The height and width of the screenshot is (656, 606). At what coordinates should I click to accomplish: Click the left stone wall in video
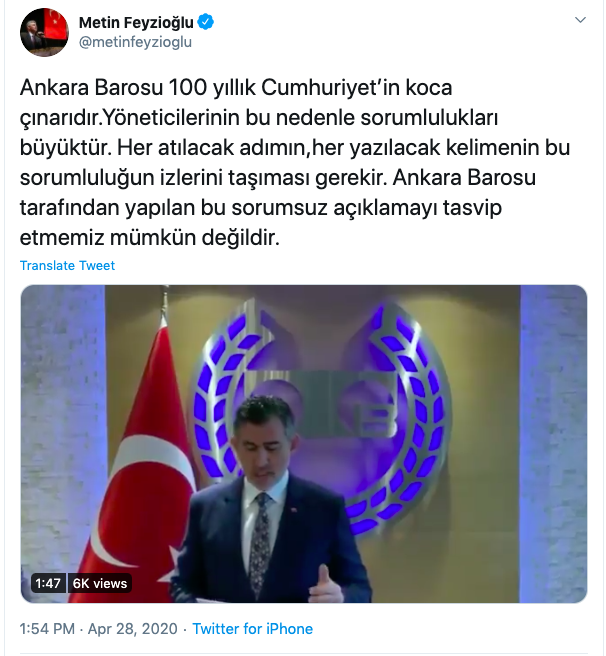(x=63, y=418)
